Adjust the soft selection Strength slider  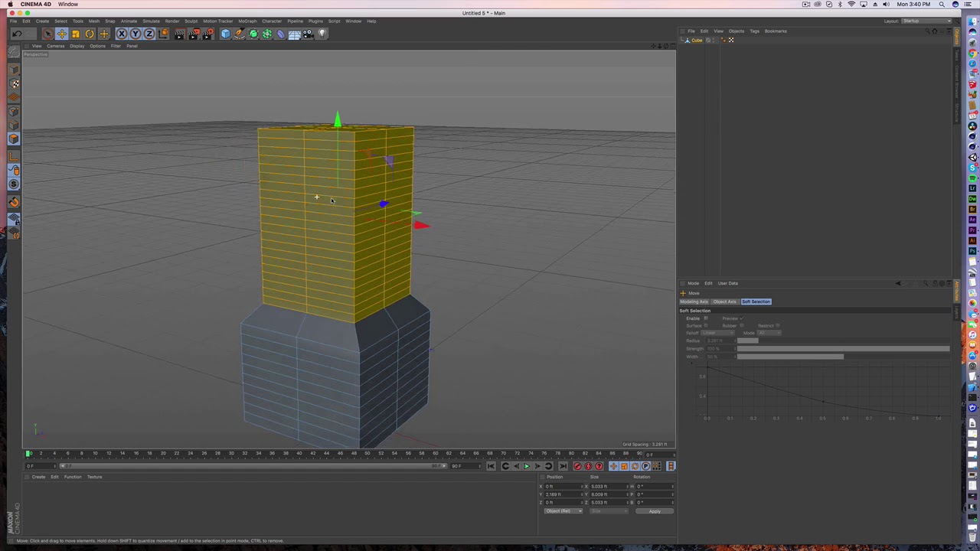[x=843, y=349]
